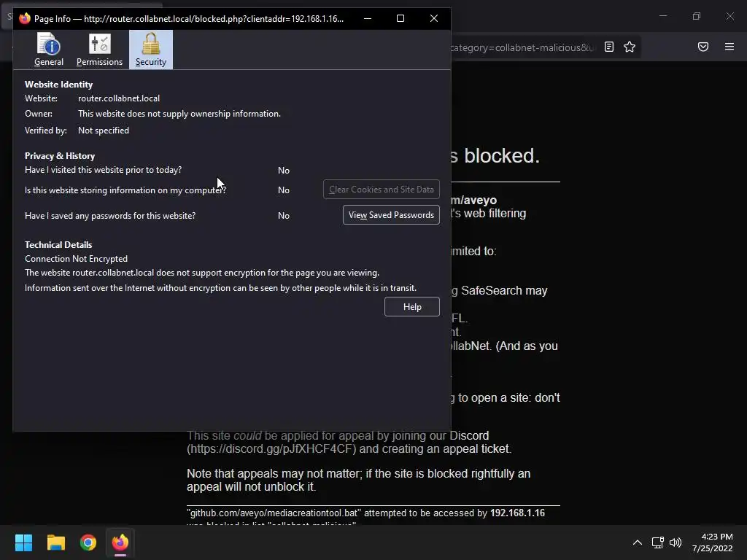Screen dimensions: 747x560
Task: Click the Help button in Page Info
Action: tap(412, 307)
